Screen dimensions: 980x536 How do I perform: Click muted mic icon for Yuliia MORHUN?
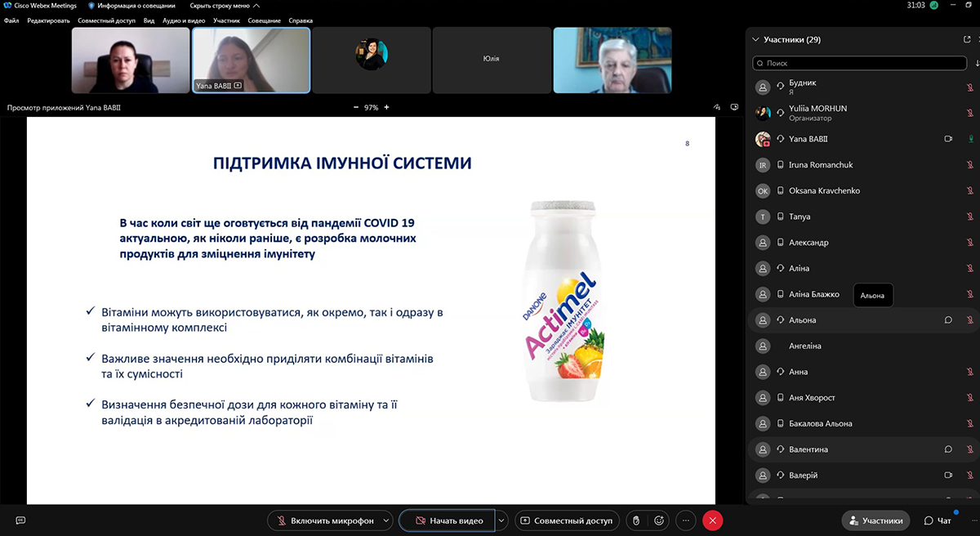point(970,113)
